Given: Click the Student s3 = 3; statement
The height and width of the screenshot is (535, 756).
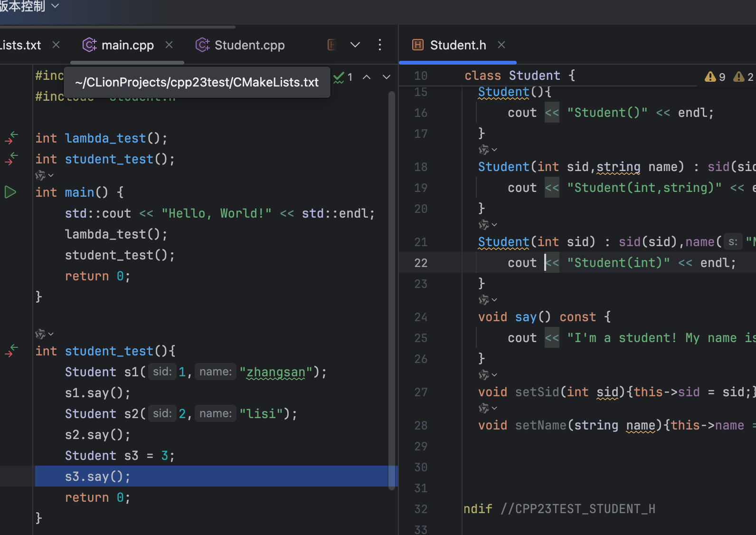Looking at the screenshot, I should pyautogui.click(x=120, y=456).
